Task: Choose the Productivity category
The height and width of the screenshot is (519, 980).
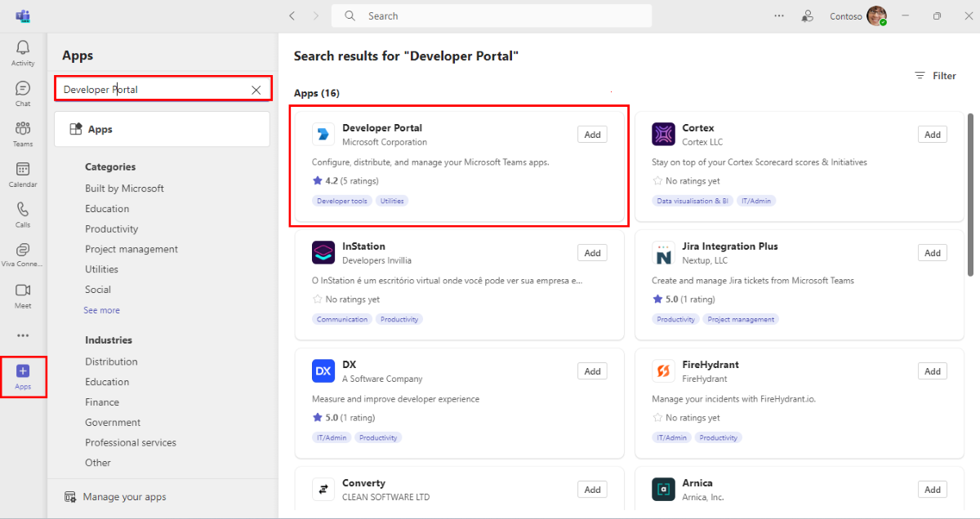Action: (111, 229)
